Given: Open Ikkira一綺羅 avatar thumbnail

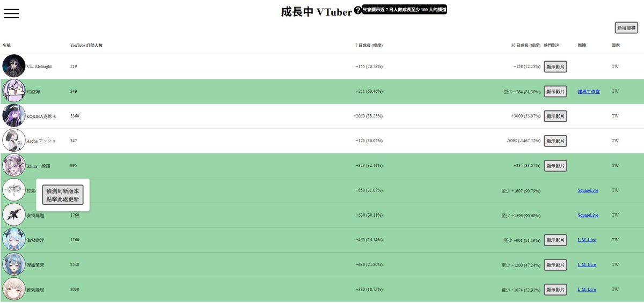Looking at the screenshot, I should coord(14,166).
